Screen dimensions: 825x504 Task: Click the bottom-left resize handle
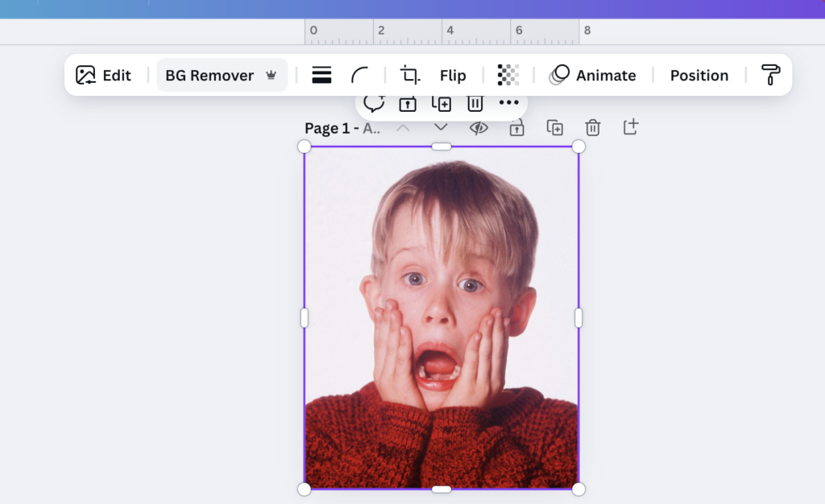tap(304, 490)
